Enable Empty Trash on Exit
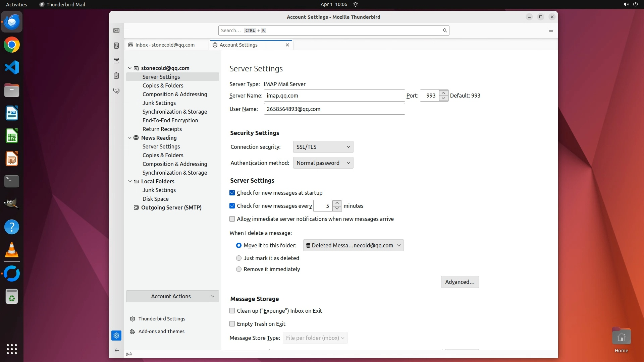This screenshot has height=362, width=644. (x=232, y=324)
